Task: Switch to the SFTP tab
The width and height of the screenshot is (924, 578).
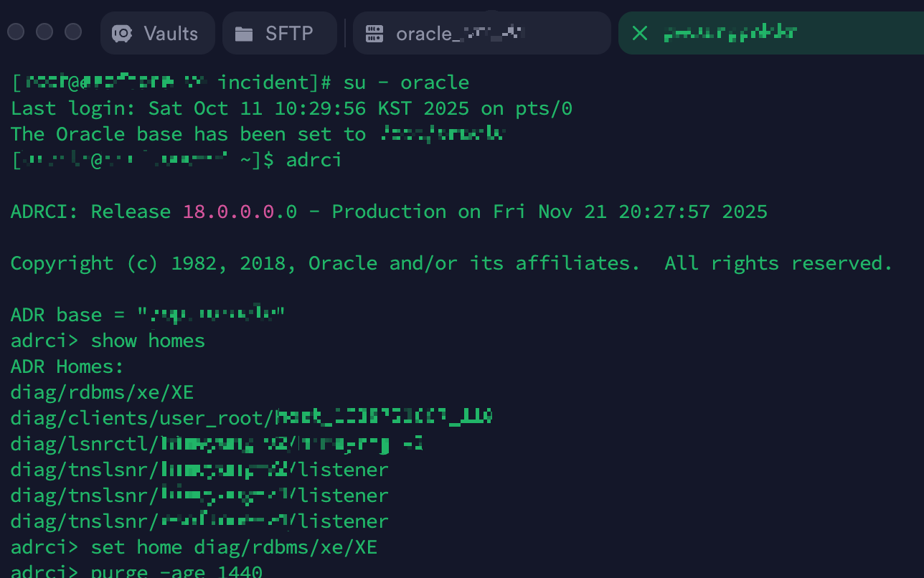Action: (279, 33)
